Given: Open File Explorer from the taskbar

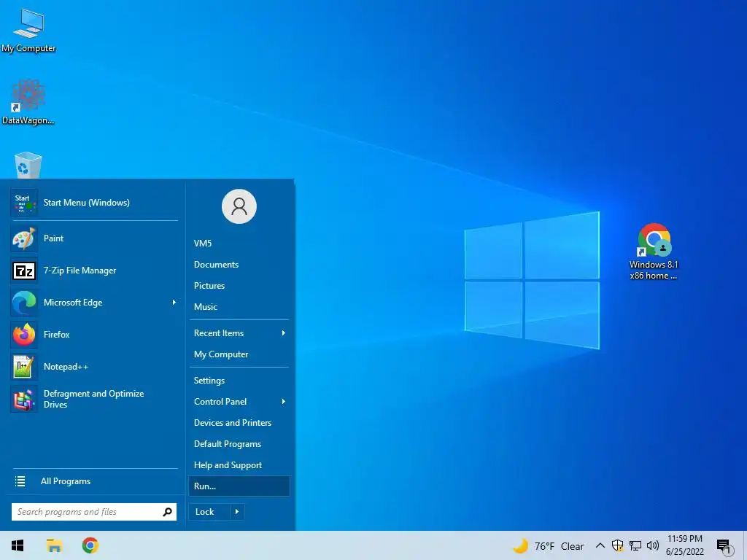Looking at the screenshot, I should click(x=54, y=545).
